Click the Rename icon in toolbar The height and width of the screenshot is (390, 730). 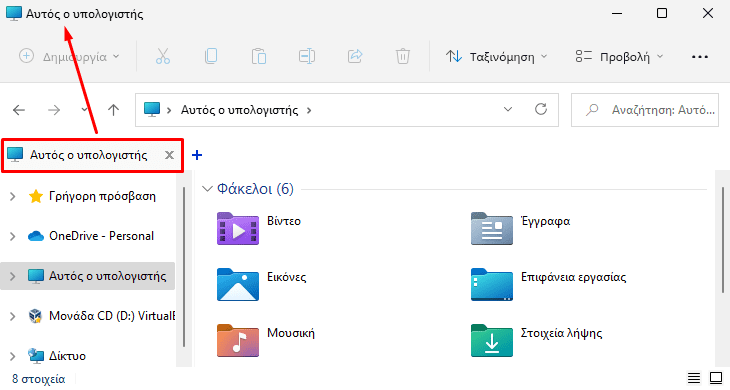307,56
